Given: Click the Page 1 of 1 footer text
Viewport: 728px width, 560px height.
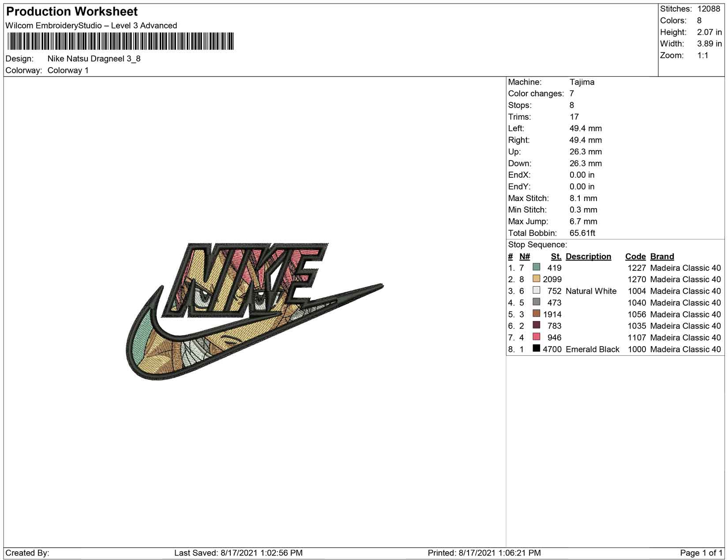Looking at the screenshot, I should coord(701,553).
